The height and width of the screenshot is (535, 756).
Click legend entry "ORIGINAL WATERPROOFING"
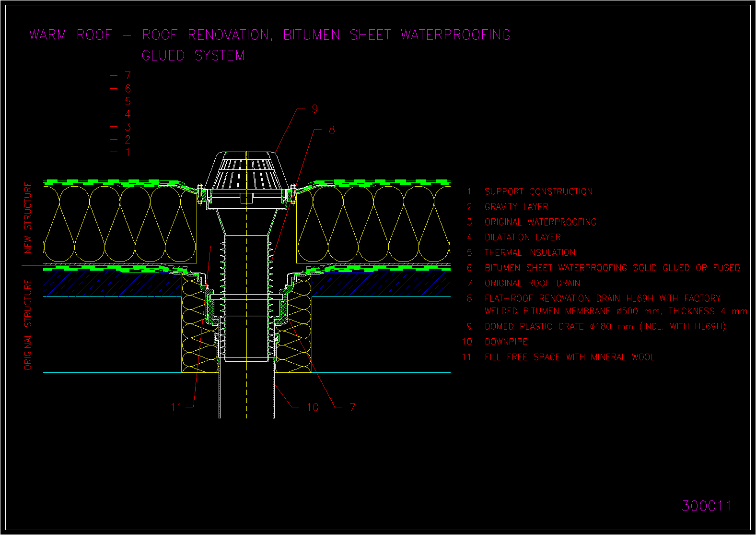(x=541, y=222)
